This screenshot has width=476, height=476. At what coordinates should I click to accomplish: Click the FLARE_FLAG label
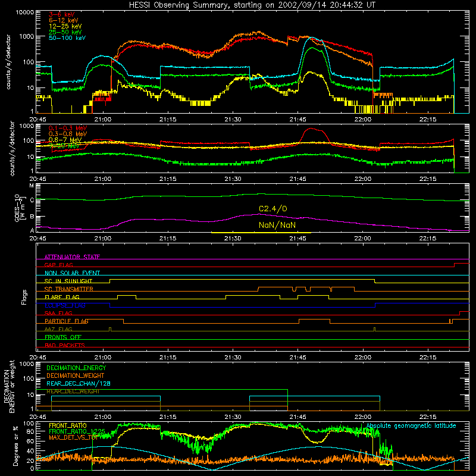point(62,297)
